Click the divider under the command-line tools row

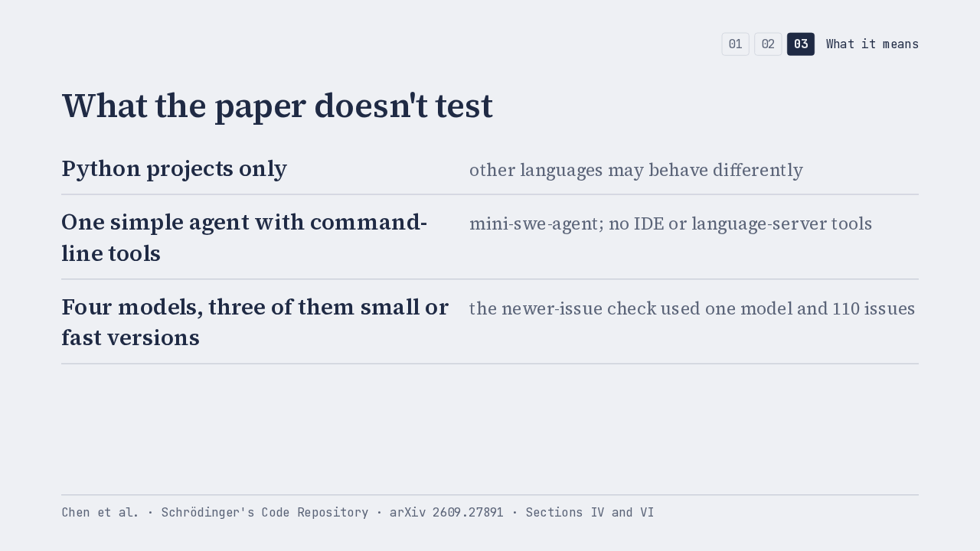[x=490, y=279]
